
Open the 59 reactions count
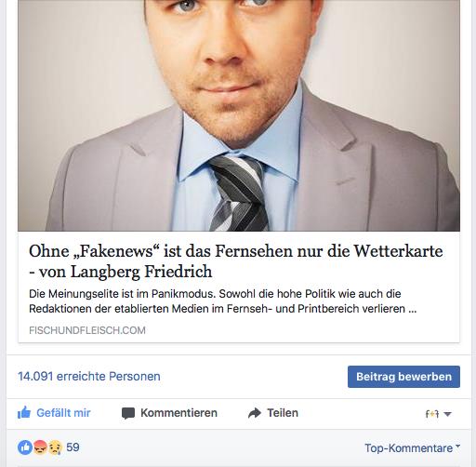73,447
